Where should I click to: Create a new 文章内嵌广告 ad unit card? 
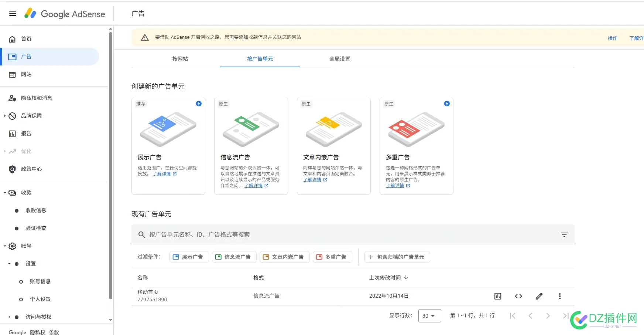click(x=334, y=146)
